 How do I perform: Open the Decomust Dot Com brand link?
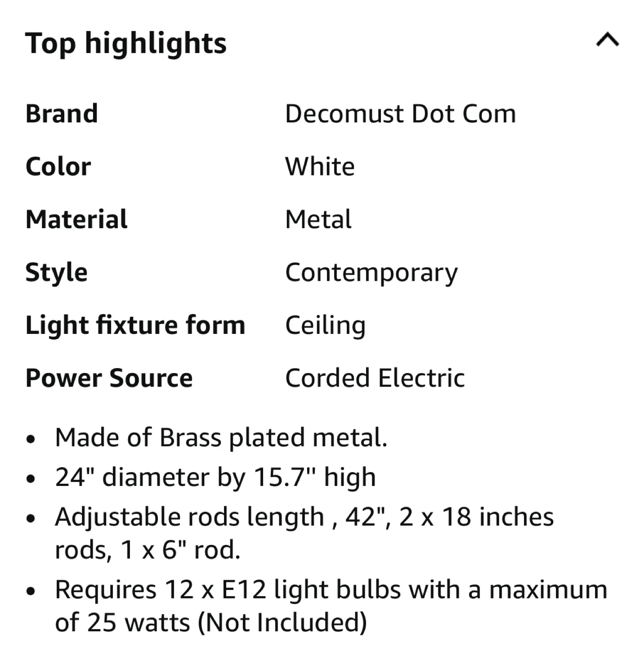[x=400, y=113]
